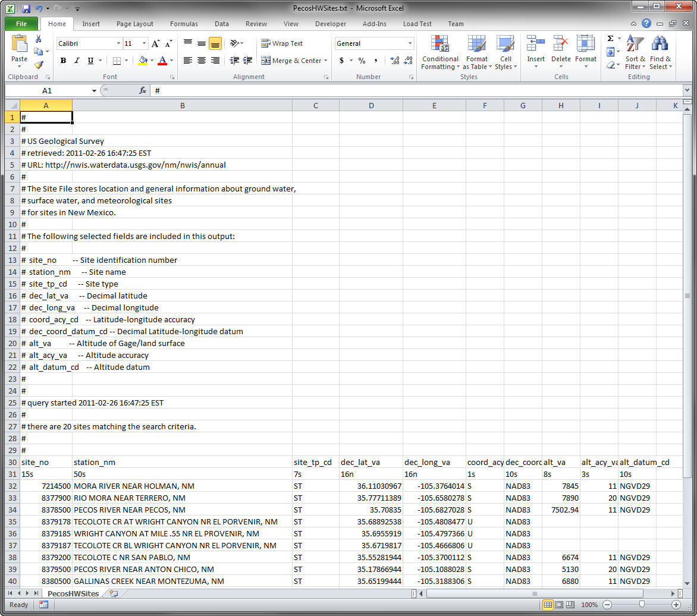Open the Font Size dropdown
This screenshot has width=697, height=616.
143,43
